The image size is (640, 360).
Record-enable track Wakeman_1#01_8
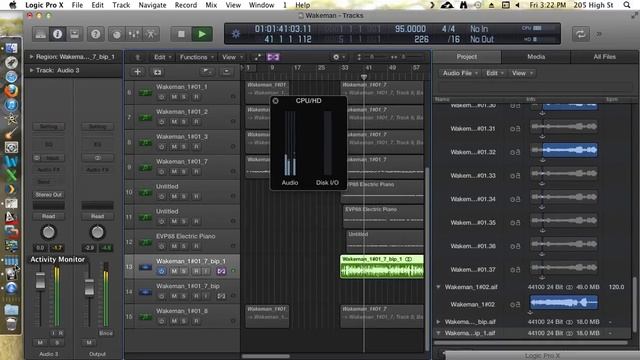196,321
